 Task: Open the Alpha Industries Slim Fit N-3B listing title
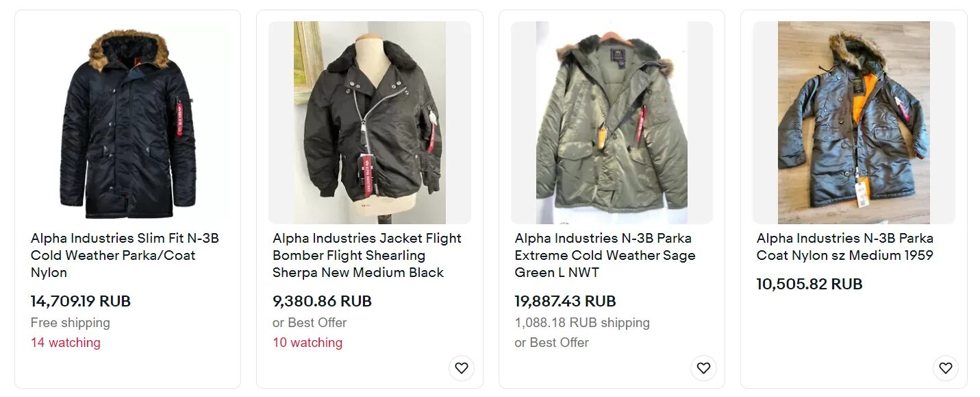coord(125,255)
